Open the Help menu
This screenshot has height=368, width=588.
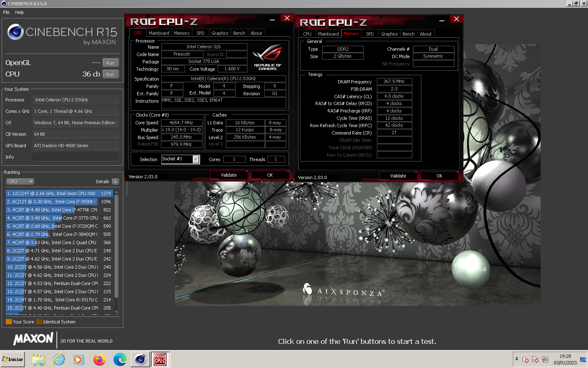point(20,12)
